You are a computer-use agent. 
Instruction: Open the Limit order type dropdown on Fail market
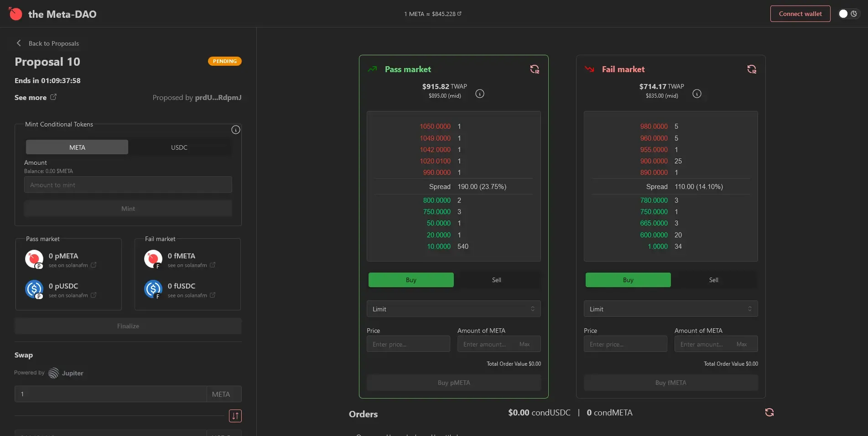[x=670, y=309]
